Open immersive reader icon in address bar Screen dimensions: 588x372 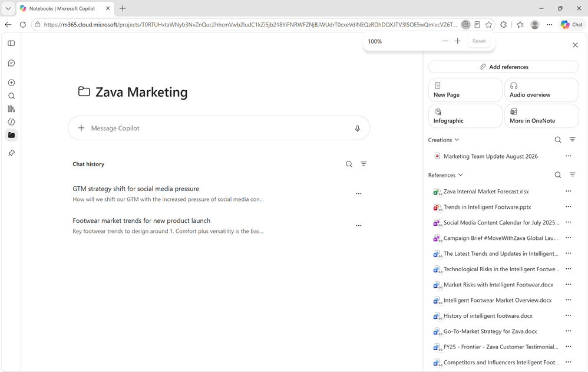point(477,25)
